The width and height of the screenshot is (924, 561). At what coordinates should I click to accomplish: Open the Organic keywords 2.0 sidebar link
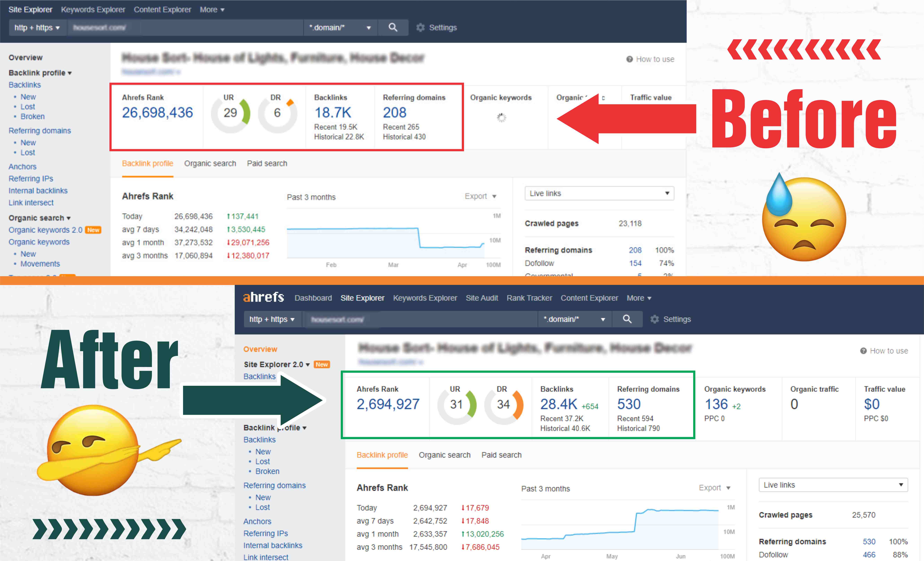click(45, 230)
